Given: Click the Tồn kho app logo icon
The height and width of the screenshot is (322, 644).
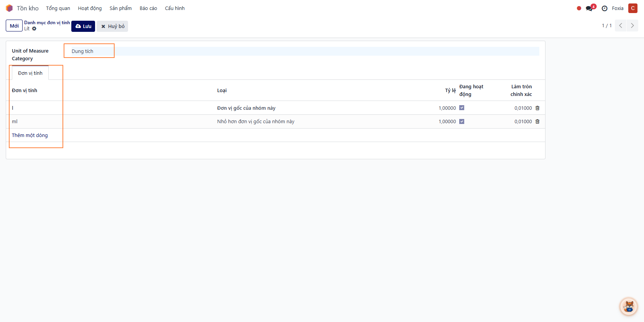Looking at the screenshot, I should click(x=9, y=8).
